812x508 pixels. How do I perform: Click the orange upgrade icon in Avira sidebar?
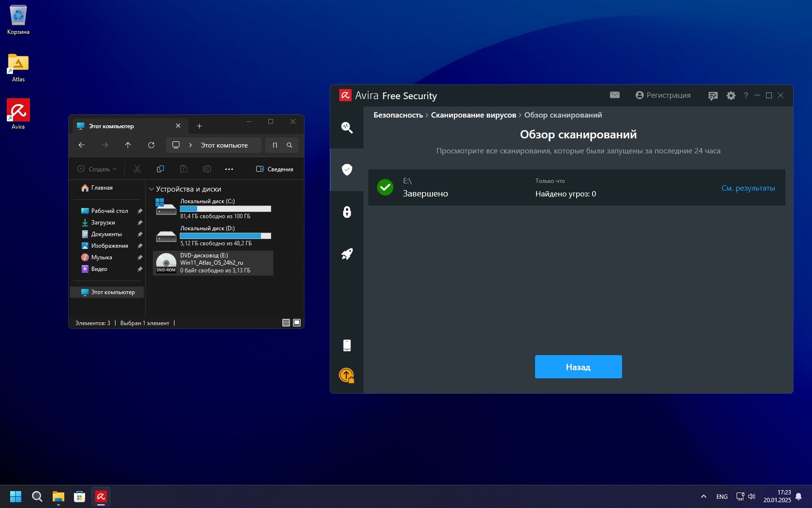point(347,375)
